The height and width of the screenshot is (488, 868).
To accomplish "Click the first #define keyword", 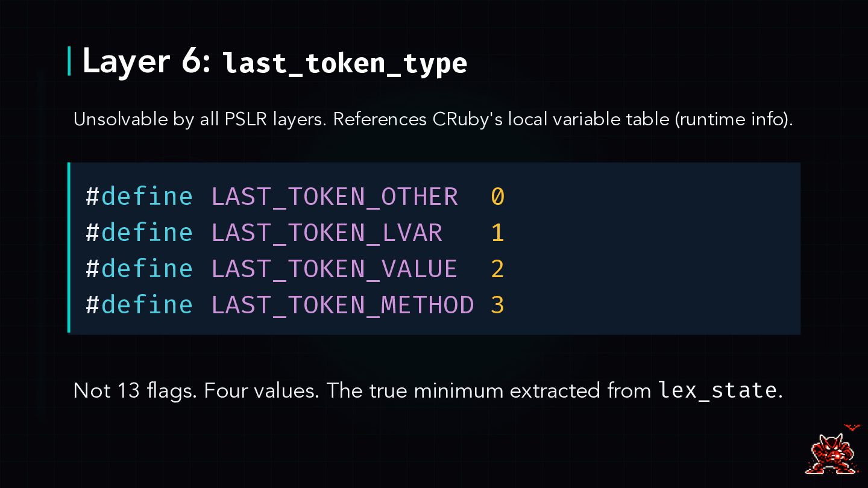I will tap(139, 197).
